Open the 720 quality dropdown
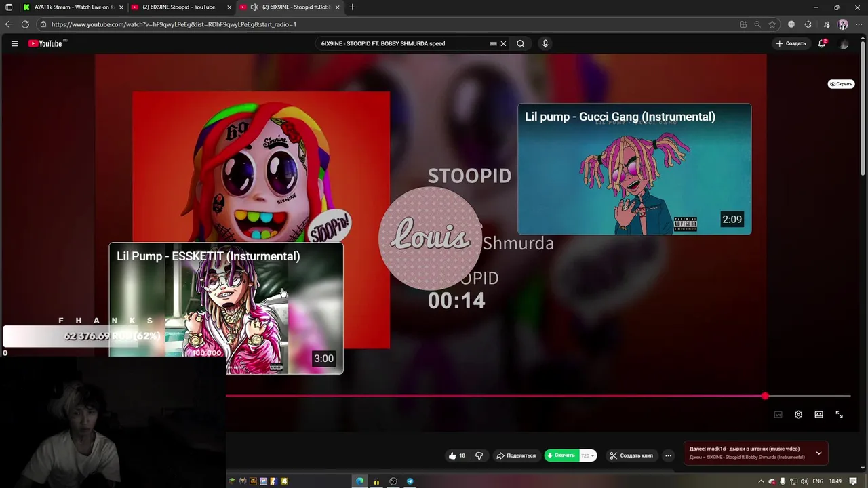 point(588,455)
